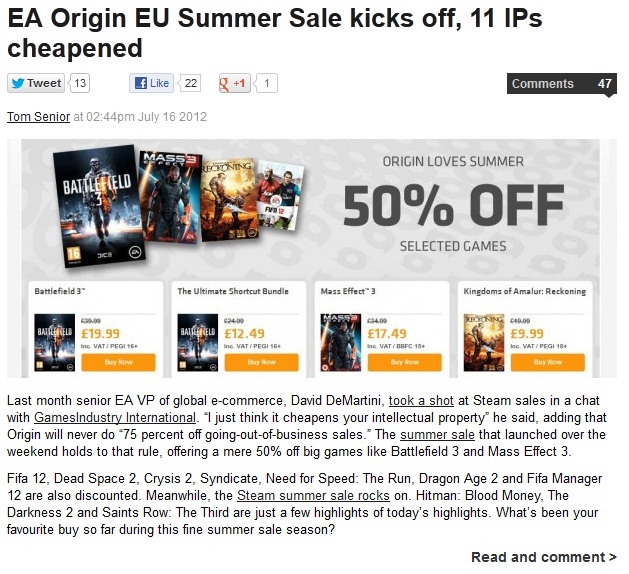Click the tweet count bubble showing 13
The image size is (629, 574).
point(79,83)
